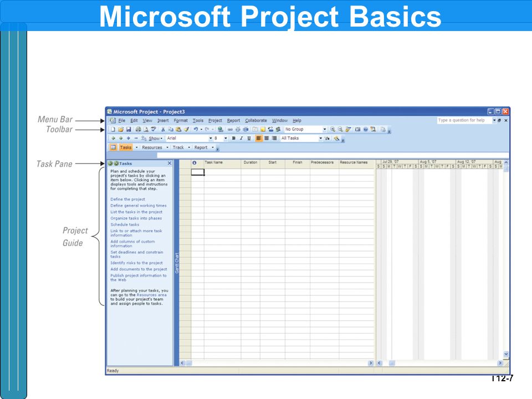Open the Format menu
The image size is (532, 399).
click(x=181, y=120)
